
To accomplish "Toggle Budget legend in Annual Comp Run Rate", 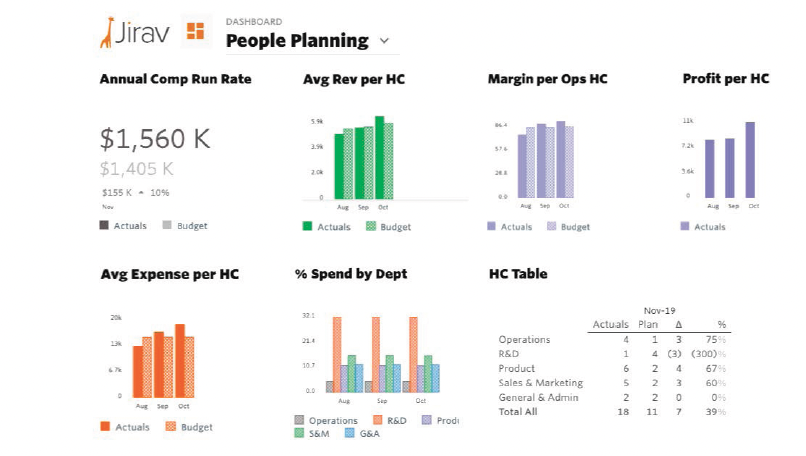I will pos(185,226).
